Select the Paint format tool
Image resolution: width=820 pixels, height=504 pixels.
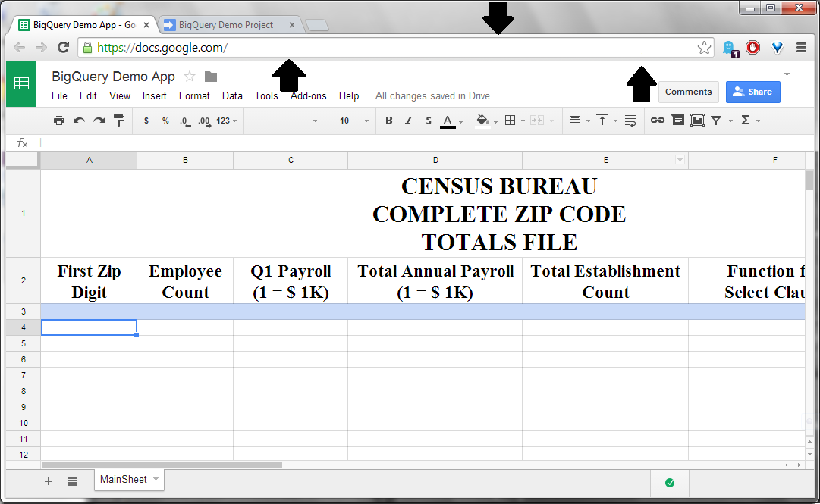(x=119, y=120)
